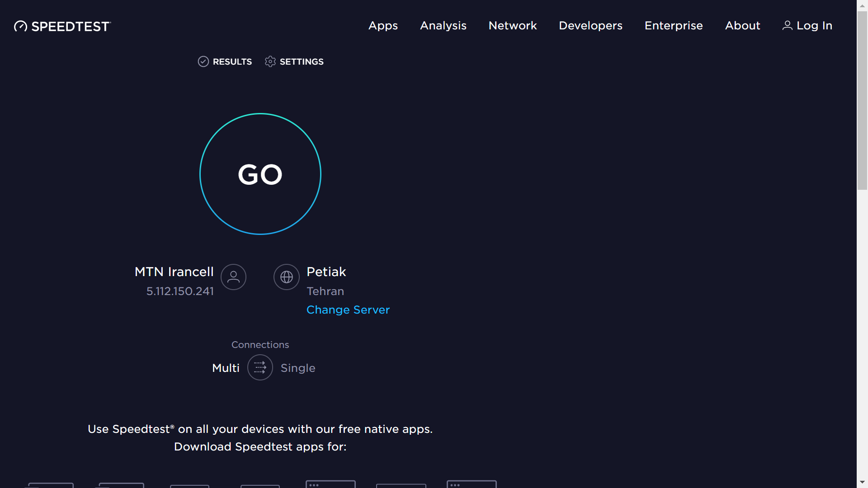Open the About menu

pyautogui.click(x=742, y=26)
